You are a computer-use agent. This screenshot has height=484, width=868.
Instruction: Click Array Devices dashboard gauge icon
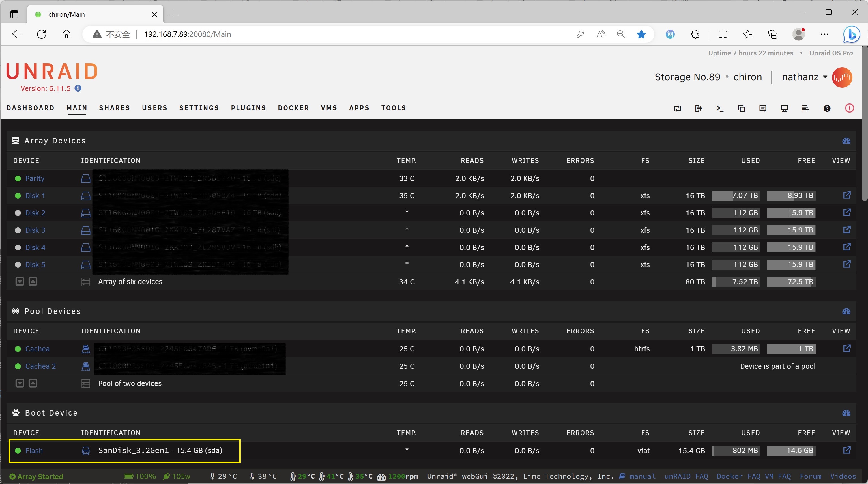(846, 141)
